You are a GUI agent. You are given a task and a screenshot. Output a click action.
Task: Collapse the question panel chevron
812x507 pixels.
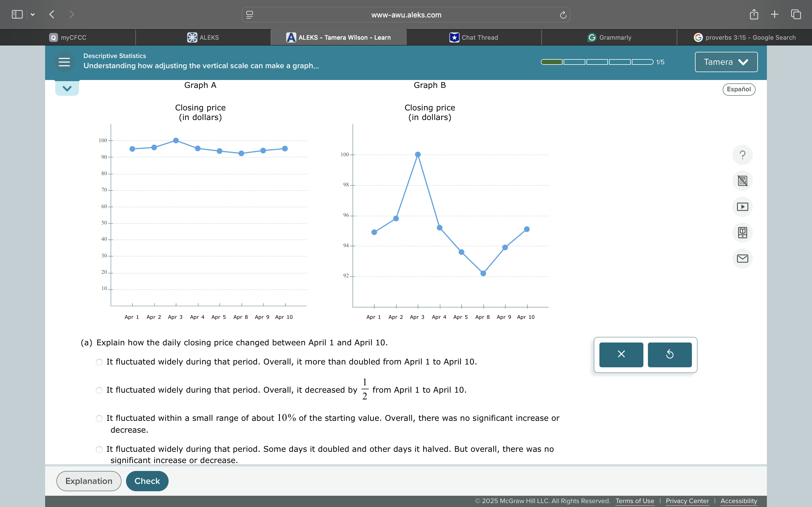coord(67,88)
